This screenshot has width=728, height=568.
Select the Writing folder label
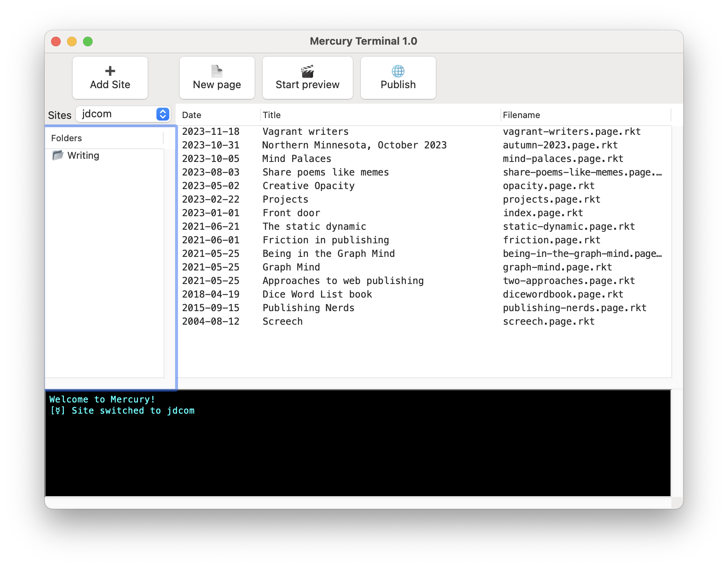(83, 156)
